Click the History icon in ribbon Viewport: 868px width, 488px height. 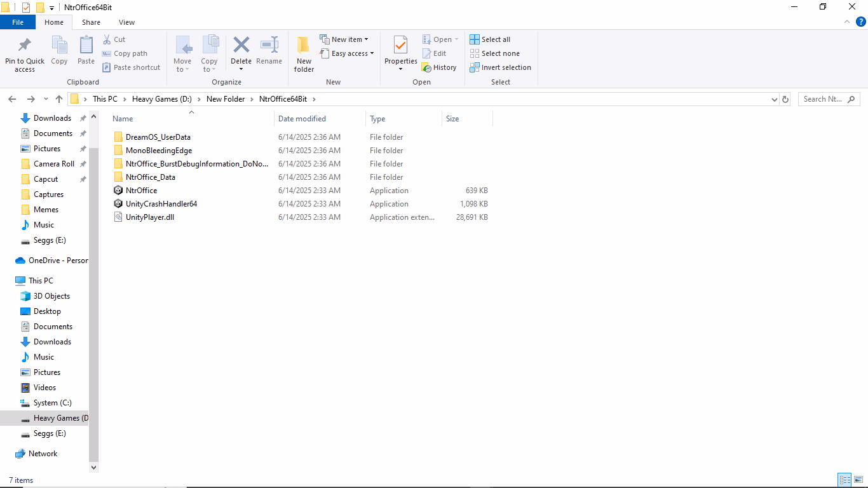pos(427,67)
